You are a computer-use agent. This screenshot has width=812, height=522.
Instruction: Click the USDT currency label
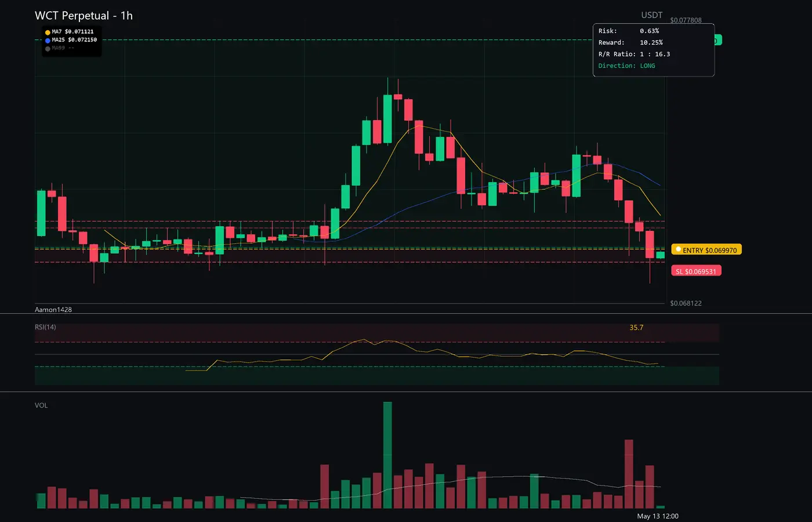pos(651,15)
